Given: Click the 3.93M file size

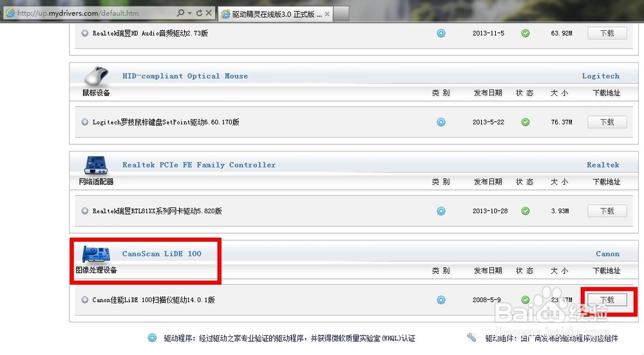Looking at the screenshot, I should coord(560,211).
